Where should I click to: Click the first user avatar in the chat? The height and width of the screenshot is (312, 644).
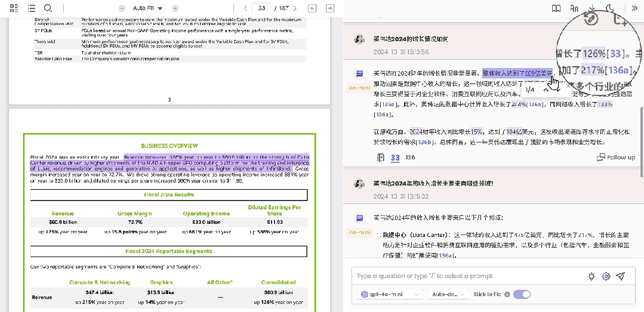coord(359,39)
